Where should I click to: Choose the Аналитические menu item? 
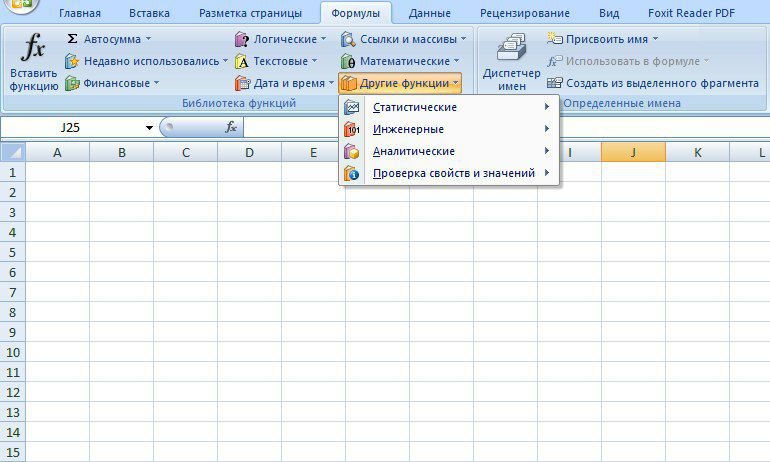(x=449, y=151)
